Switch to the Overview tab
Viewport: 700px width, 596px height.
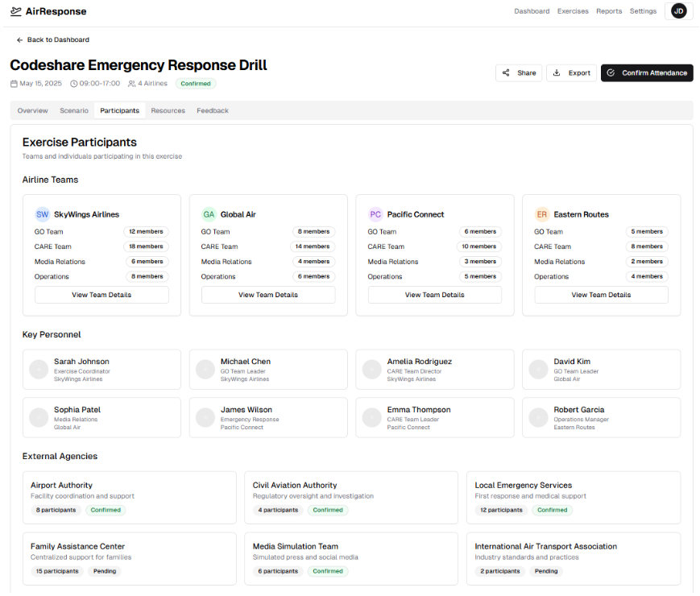click(x=32, y=110)
